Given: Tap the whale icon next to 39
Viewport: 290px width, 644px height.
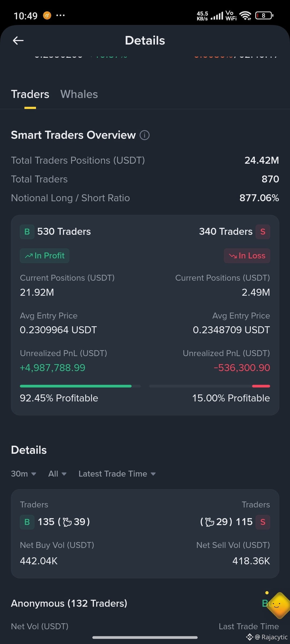Looking at the screenshot, I should tap(67, 522).
